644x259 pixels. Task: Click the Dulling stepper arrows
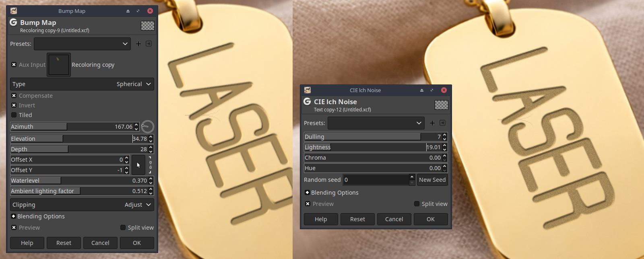(445, 137)
